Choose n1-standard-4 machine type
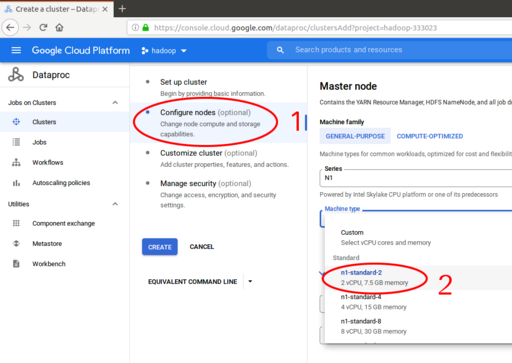 click(418, 302)
